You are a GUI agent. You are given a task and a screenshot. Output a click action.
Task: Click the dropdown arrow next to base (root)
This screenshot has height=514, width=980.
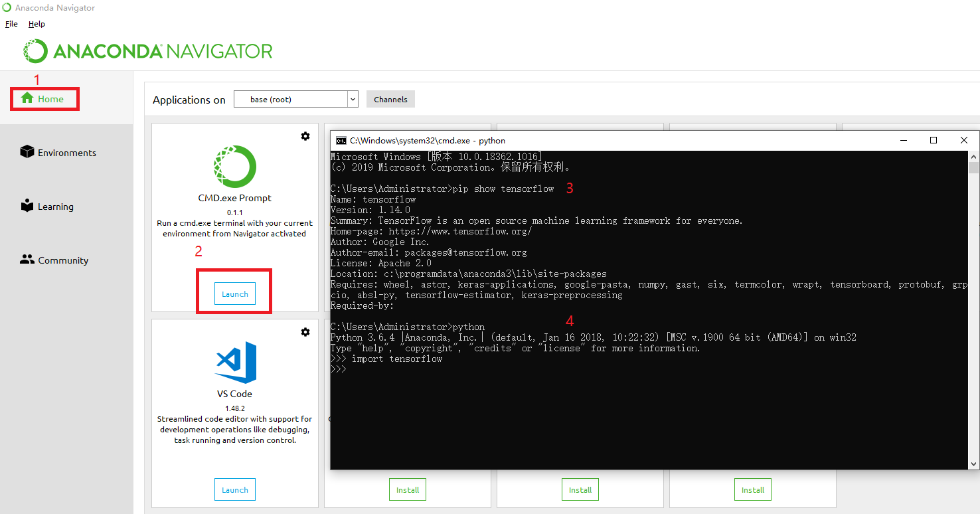tap(353, 98)
